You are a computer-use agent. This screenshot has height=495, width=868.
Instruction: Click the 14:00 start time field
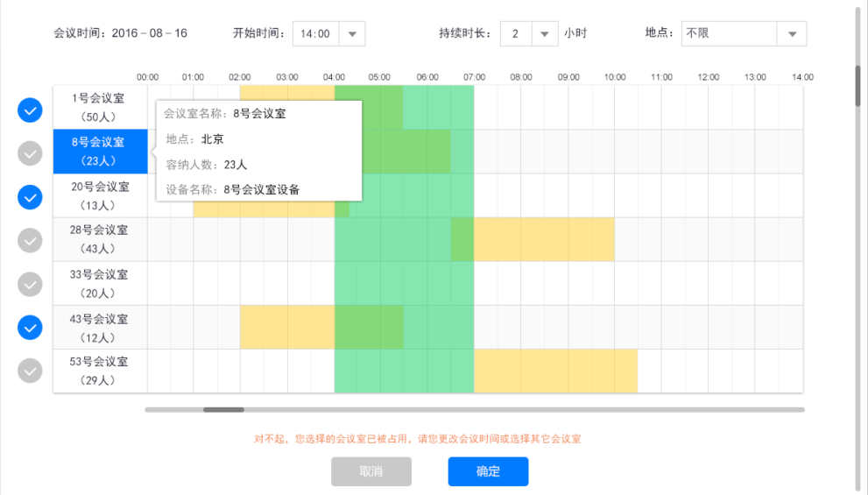tap(315, 34)
